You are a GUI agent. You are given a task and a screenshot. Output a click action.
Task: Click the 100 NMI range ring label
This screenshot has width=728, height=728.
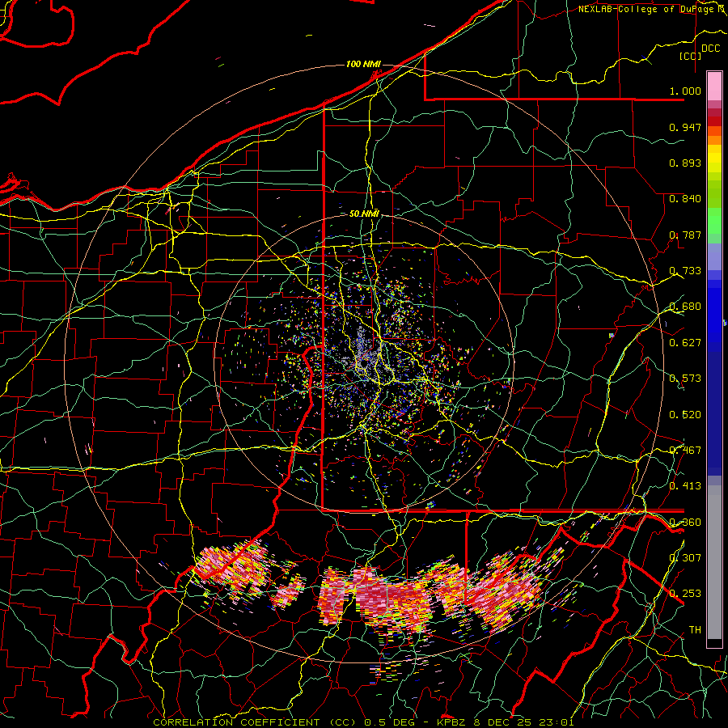[363, 64]
